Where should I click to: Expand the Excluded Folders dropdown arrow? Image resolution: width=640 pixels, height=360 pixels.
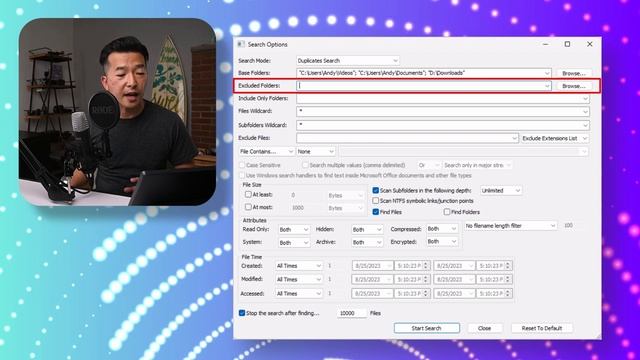(x=547, y=86)
